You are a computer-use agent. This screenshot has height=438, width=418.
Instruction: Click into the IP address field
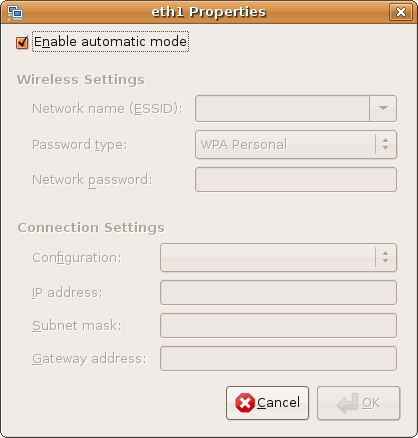(278, 292)
